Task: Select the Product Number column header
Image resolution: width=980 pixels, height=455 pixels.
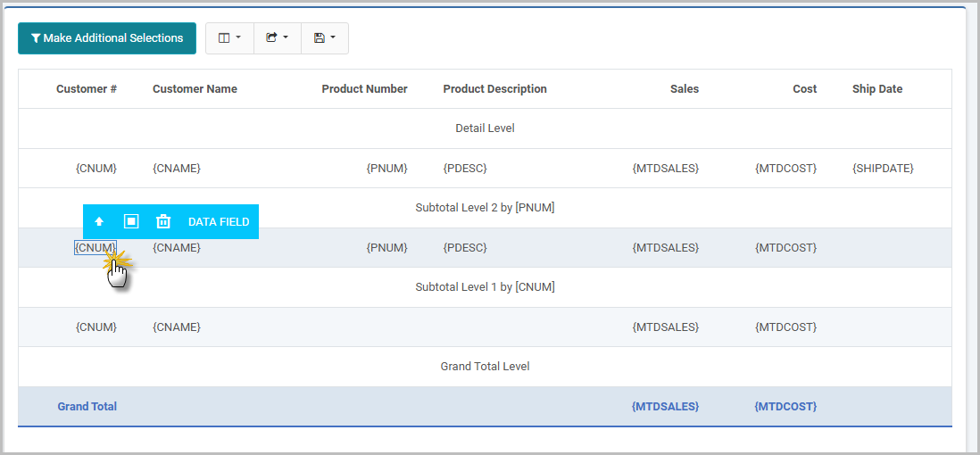Action: point(364,88)
